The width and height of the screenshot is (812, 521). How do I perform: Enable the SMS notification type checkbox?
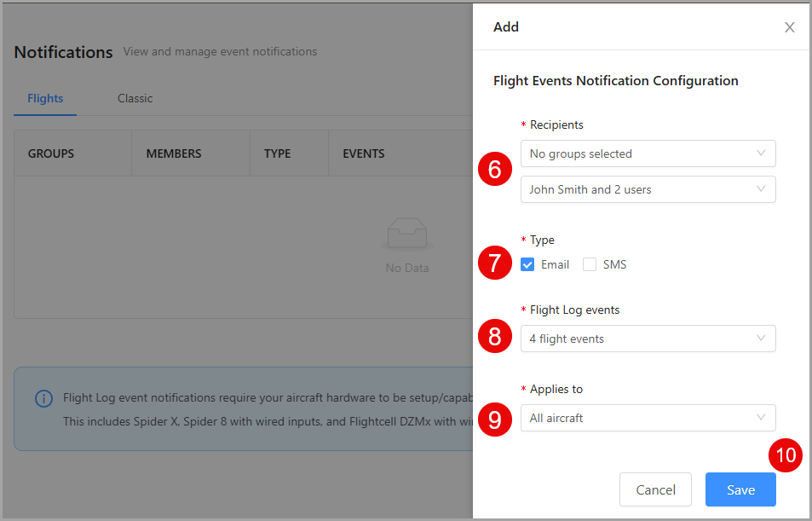(590, 264)
